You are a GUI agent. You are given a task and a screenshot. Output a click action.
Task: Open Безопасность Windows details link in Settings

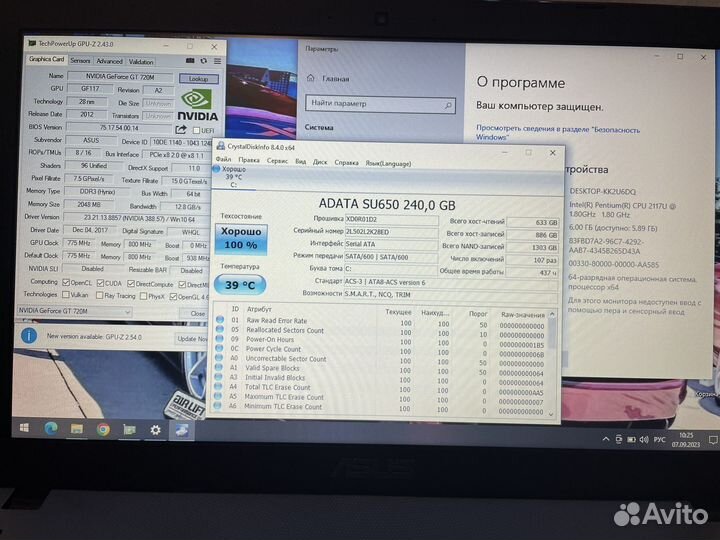(557, 133)
